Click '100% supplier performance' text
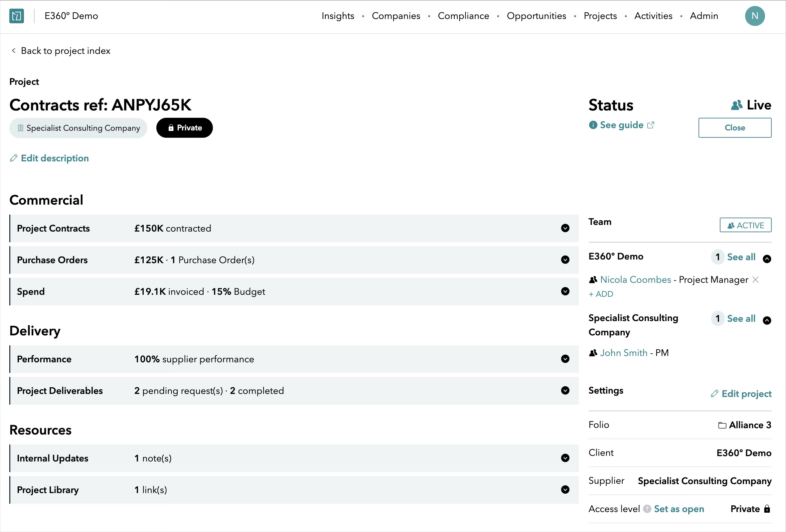Image resolution: width=786 pixels, height=532 pixels. tap(194, 359)
